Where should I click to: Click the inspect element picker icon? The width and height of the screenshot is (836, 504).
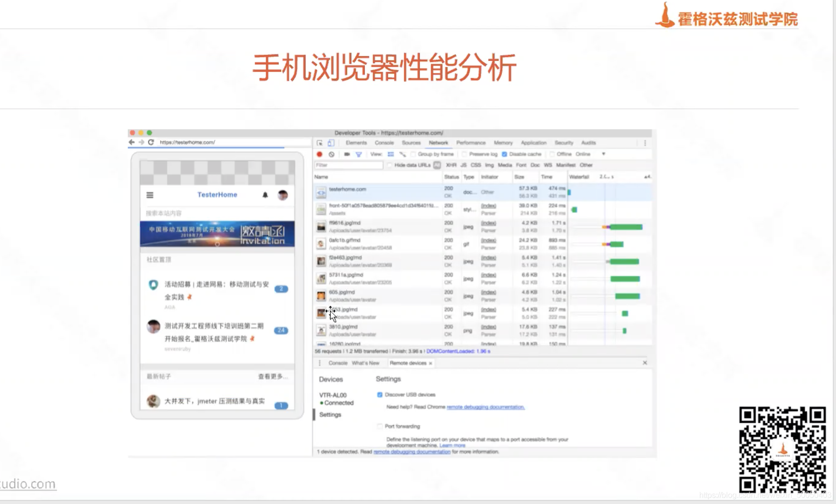click(320, 143)
